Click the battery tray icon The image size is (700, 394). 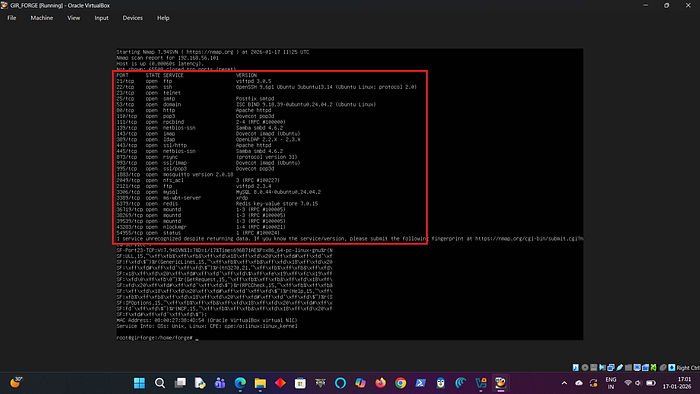coord(651,383)
